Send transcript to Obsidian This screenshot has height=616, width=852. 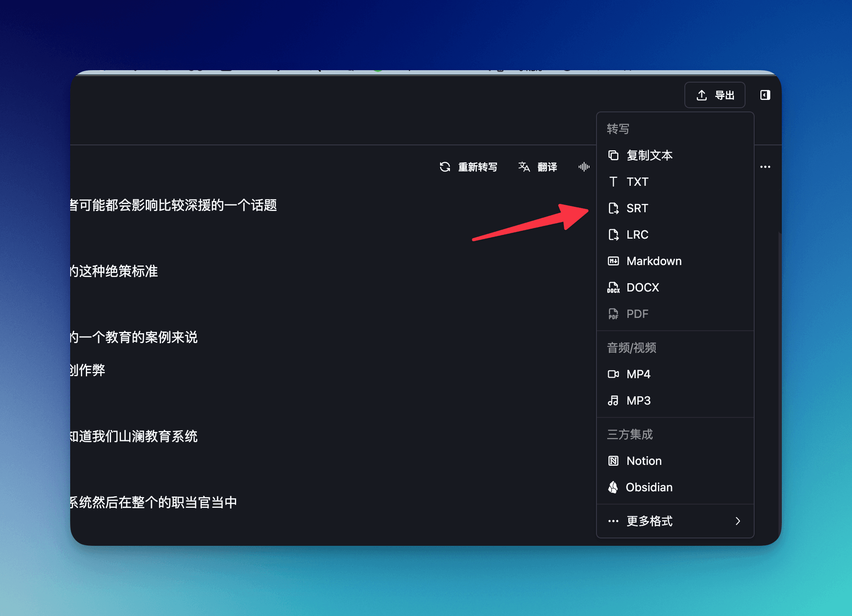point(675,487)
